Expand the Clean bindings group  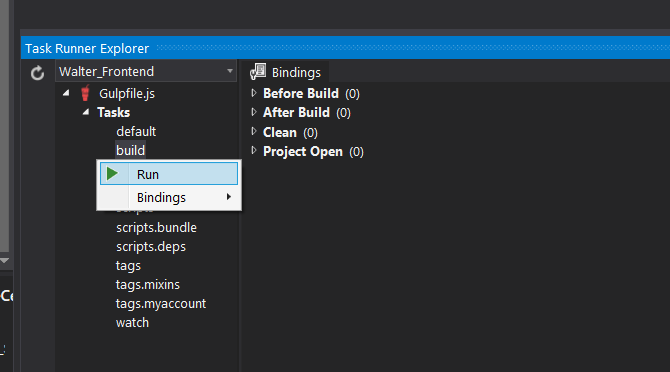[x=254, y=131]
